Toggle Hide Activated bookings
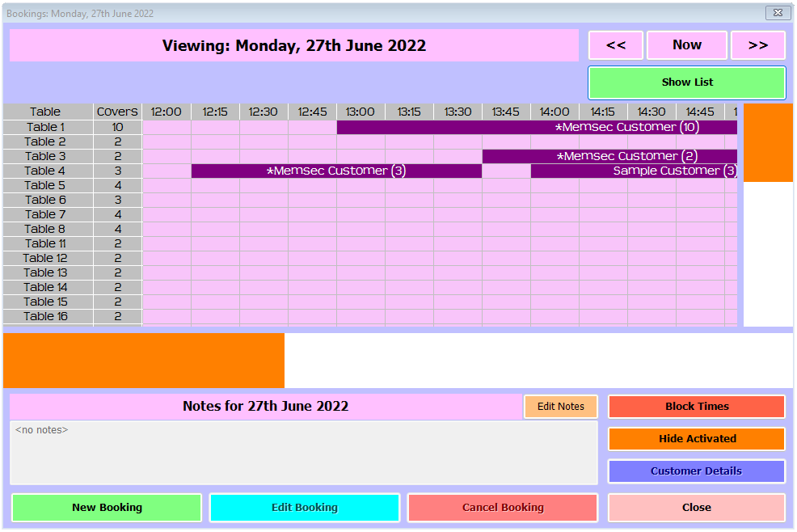797x532 pixels. (696, 439)
